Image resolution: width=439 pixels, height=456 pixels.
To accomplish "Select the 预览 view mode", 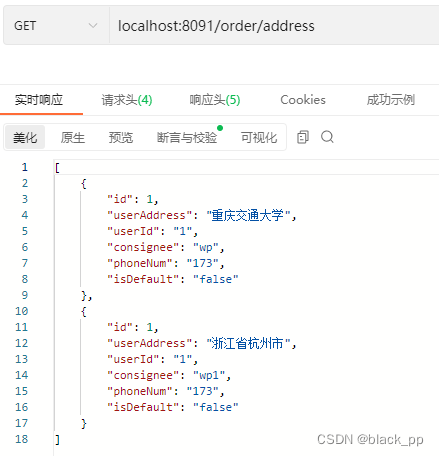I will (121, 137).
